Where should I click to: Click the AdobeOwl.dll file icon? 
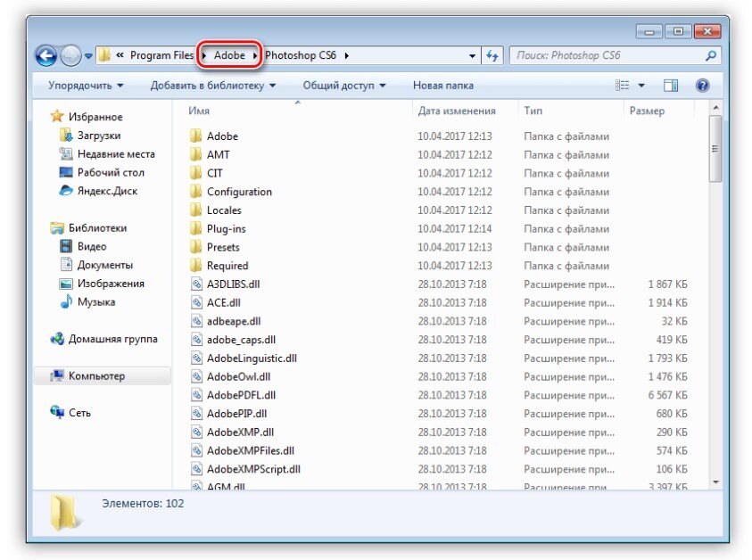coord(196,377)
